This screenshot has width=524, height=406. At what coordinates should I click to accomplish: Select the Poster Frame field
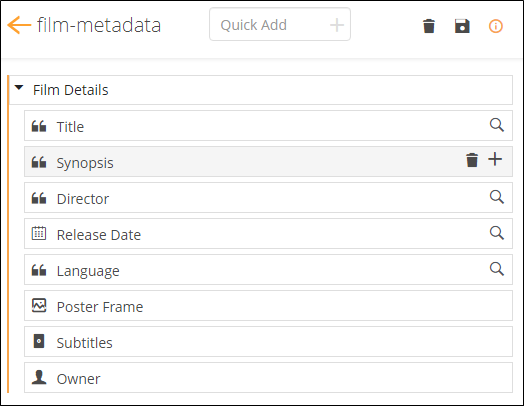point(268,306)
